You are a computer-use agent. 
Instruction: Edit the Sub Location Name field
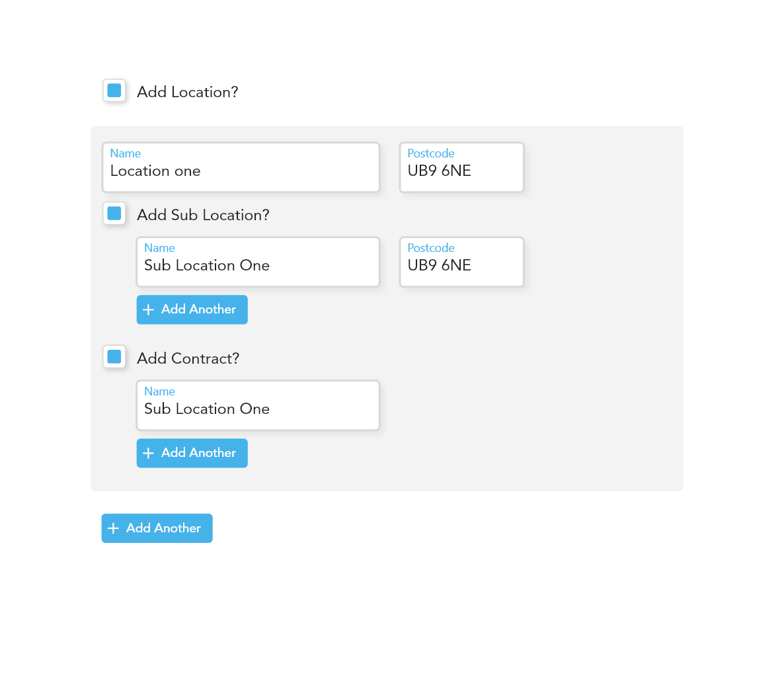[x=258, y=266]
